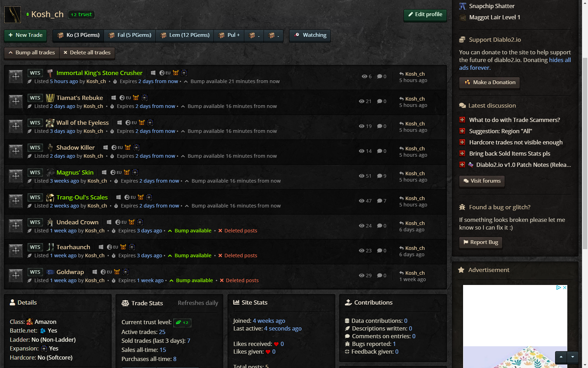Click Wall of the Eyeless item icon
The height and width of the screenshot is (368, 588).
[50, 123]
